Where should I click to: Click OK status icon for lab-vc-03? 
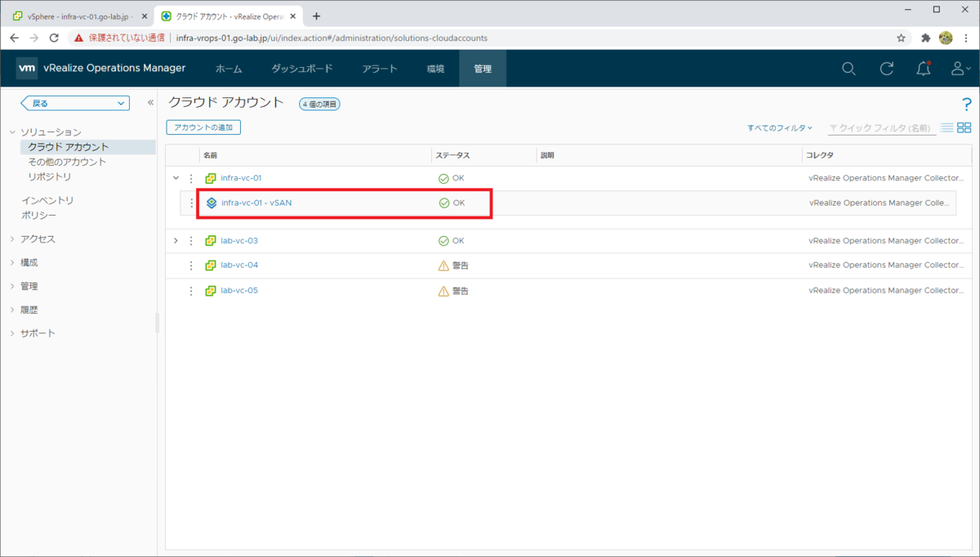click(443, 241)
